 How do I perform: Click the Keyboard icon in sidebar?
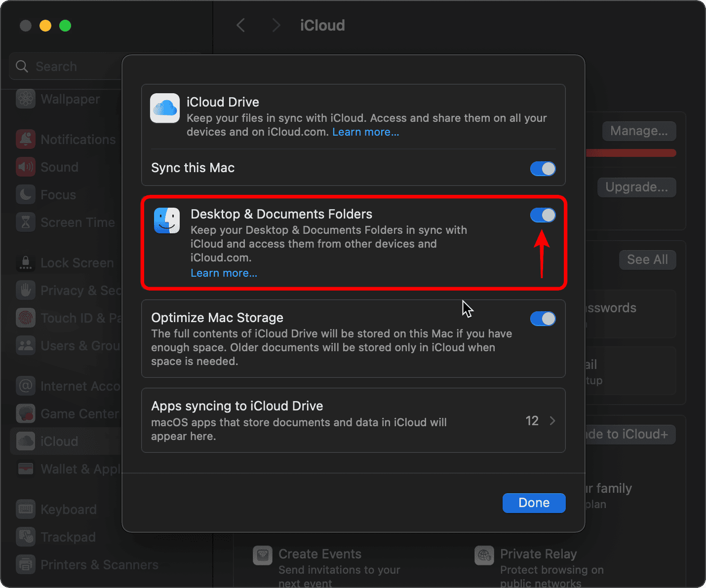[x=26, y=510]
